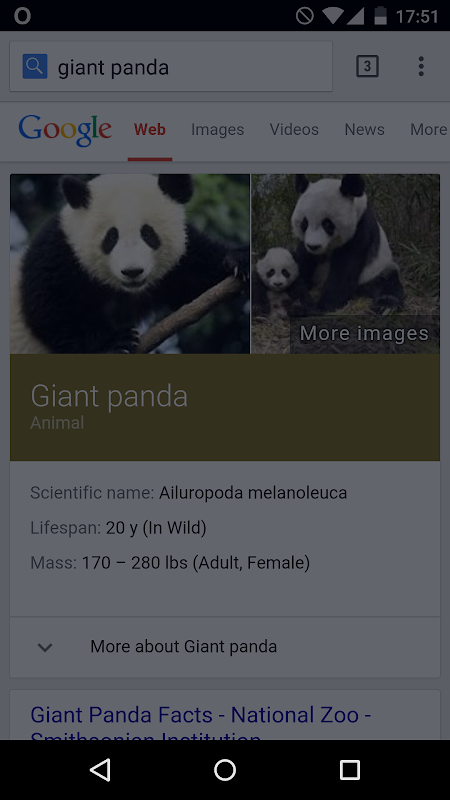This screenshot has width=450, height=800.
Task: Switch to the Videos tab
Action: [x=294, y=130]
